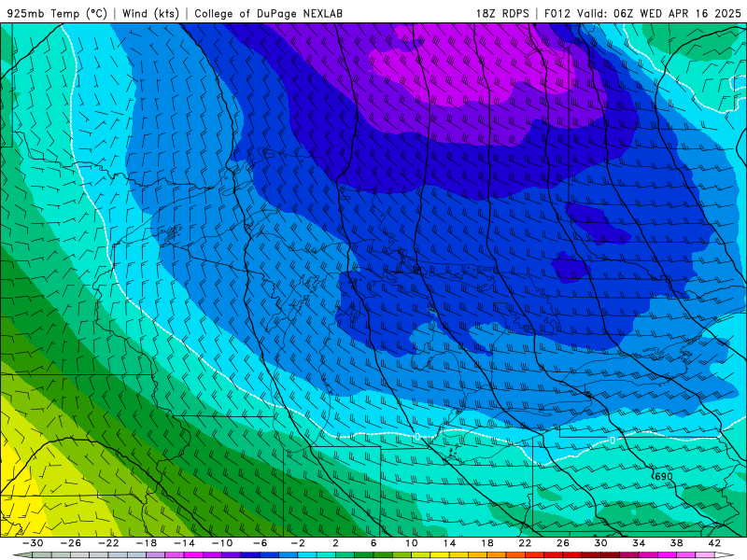Click the right arrow end of the temperature color bar
This screenshot has height=560, width=747.
click(x=726, y=555)
